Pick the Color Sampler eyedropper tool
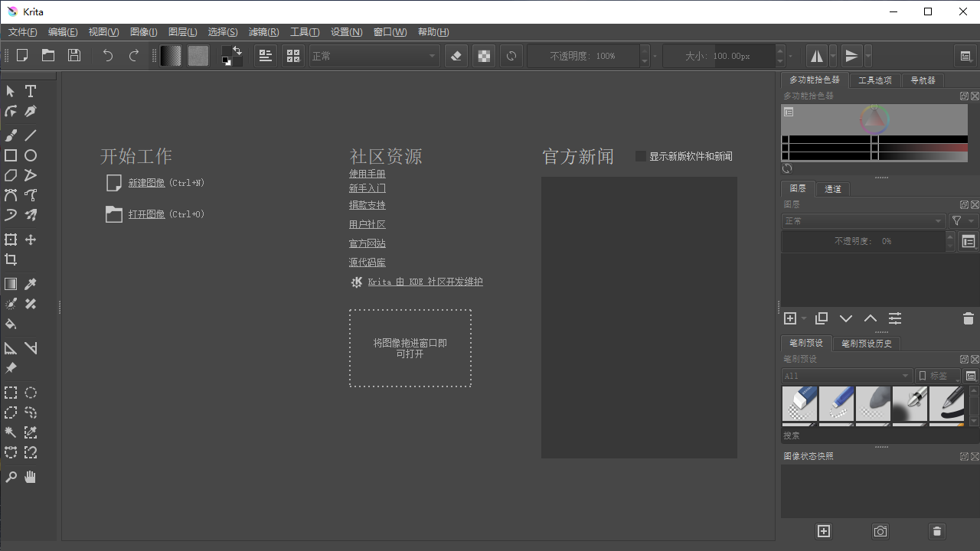 click(31, 284)
